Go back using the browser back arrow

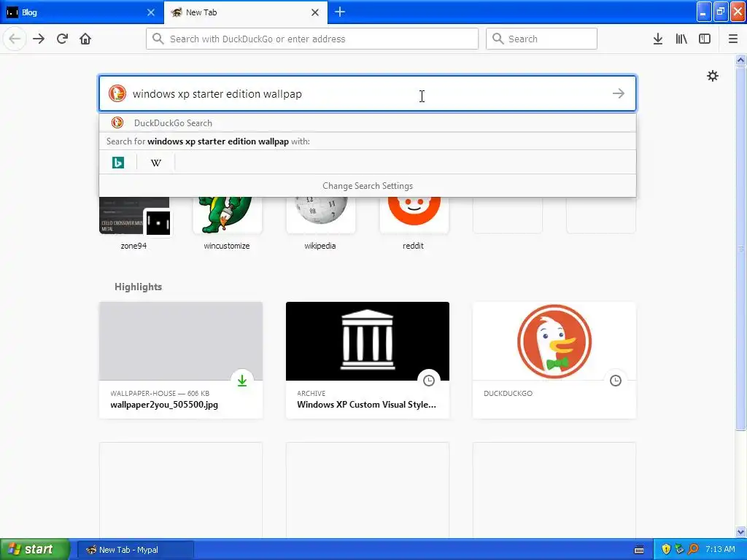point(15,39)
